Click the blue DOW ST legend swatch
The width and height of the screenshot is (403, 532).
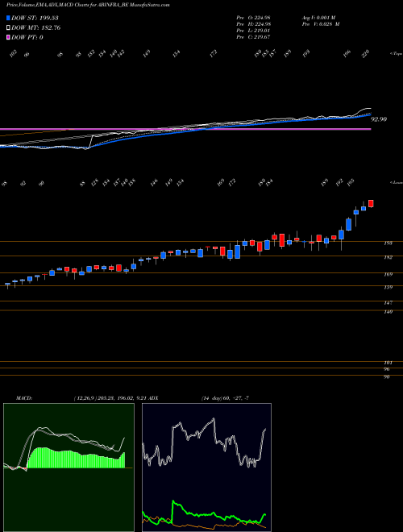[x=8, y=18]
